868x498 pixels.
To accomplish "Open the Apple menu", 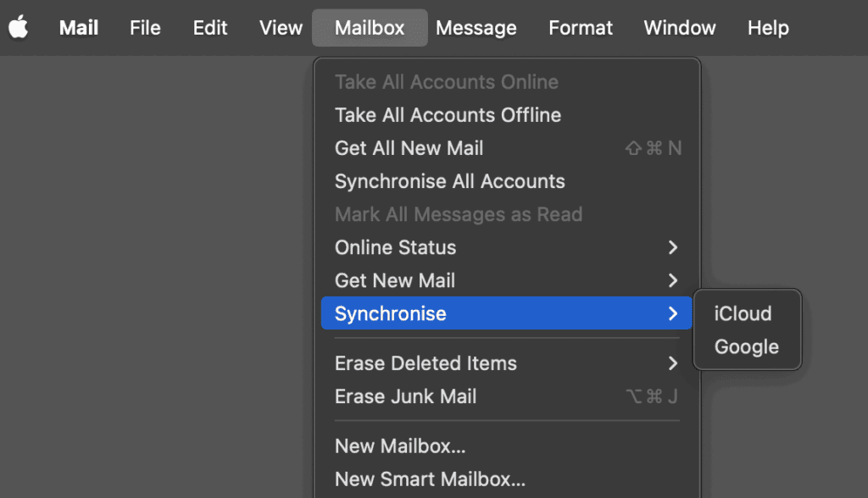I will click(x=19, y=27).
